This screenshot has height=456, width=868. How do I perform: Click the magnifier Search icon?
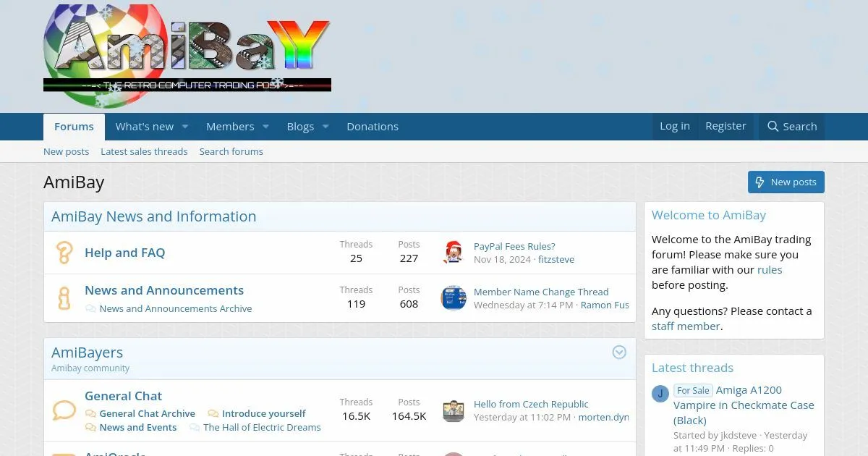coord(773,127)
